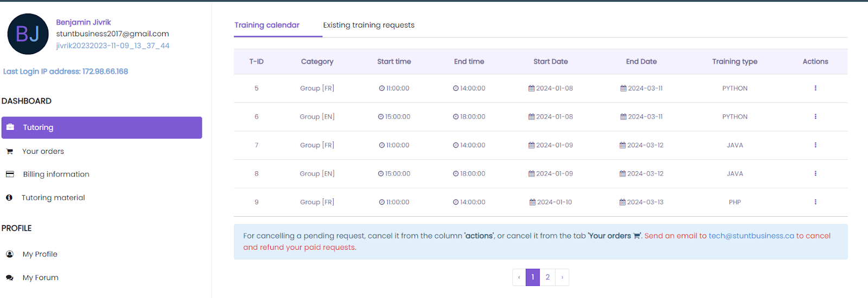The width and height of the screenshot is (868, 298).
Task: Open Billing information page
Action: click(56, 174)
